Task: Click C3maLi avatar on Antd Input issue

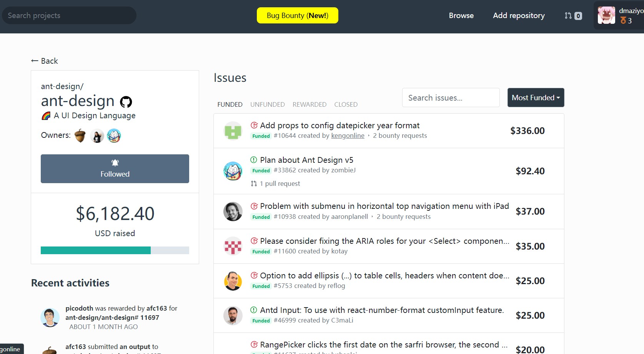Action: pos(233,315)
